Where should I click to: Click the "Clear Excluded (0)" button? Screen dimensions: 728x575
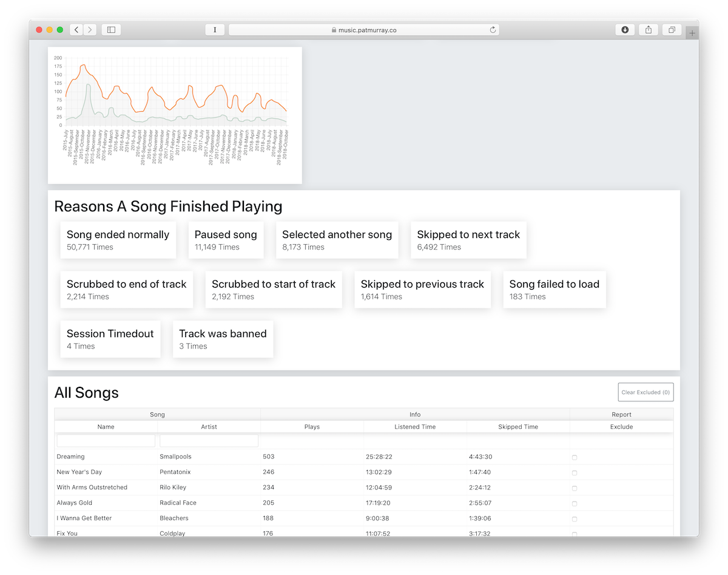click(645, 392)
